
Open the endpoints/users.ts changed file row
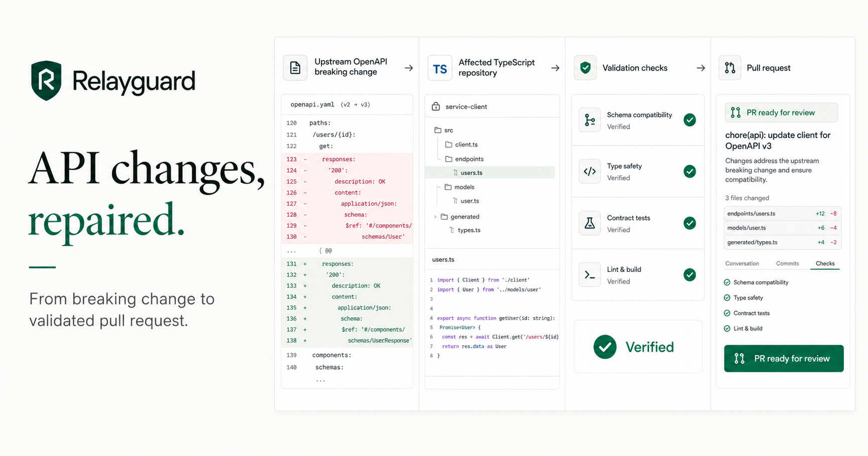pos(782,214)
